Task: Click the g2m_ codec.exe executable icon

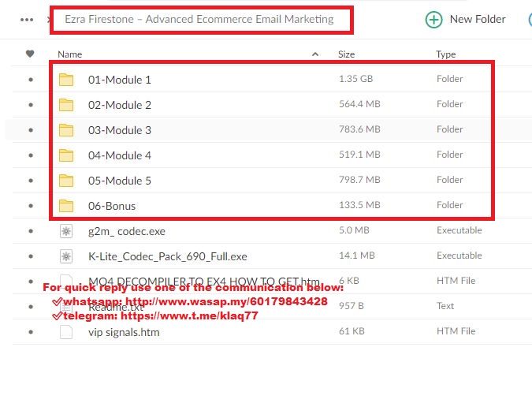Action: point(66,231)
